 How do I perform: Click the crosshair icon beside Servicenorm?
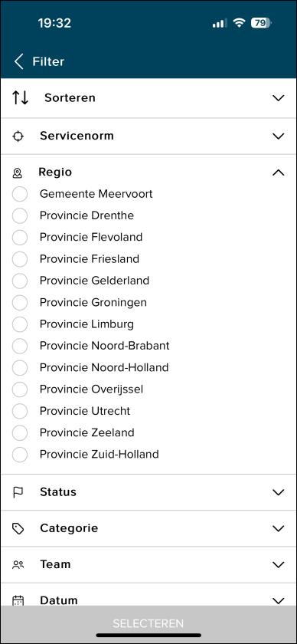pos(18,136)
